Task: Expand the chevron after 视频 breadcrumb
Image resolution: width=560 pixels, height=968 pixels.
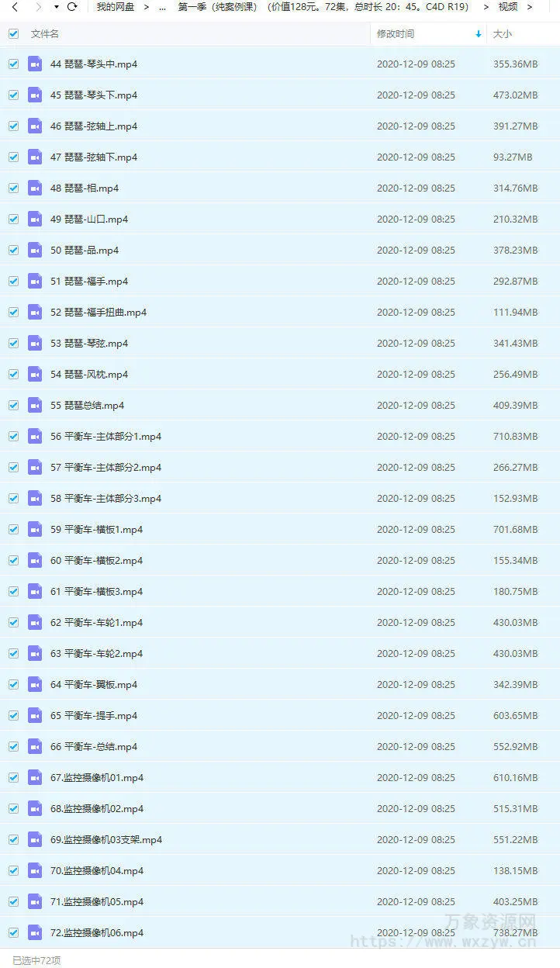Action: [529, 7]
